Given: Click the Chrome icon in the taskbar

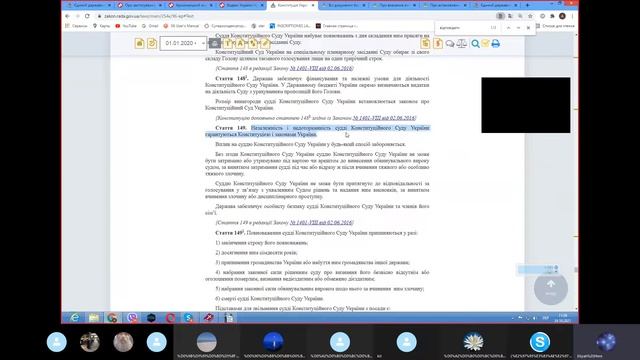Looking at the screenshot, I should pyautogui.click(x=113, y=318).
